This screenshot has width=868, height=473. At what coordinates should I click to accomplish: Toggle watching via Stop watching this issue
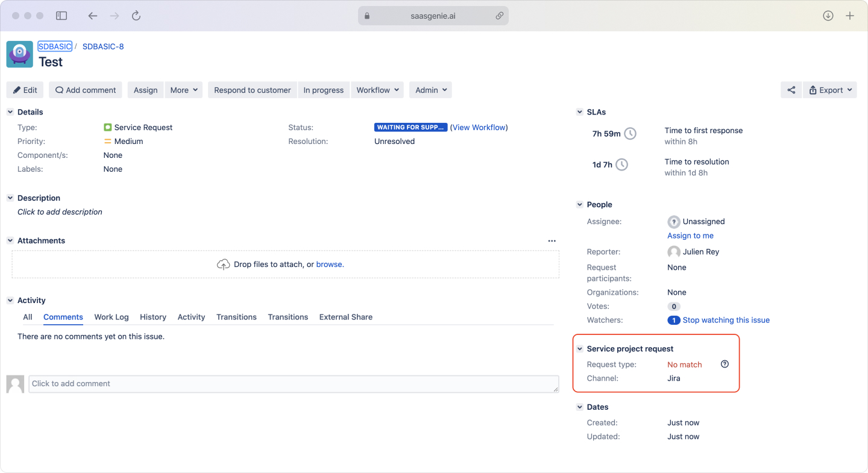[x=725, y=320]
